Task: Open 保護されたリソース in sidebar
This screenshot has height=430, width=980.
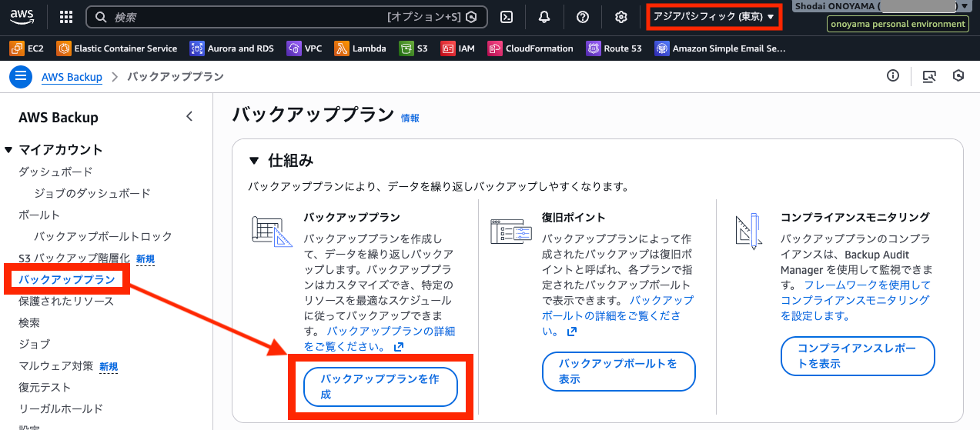Action: (x=66, y=301)
